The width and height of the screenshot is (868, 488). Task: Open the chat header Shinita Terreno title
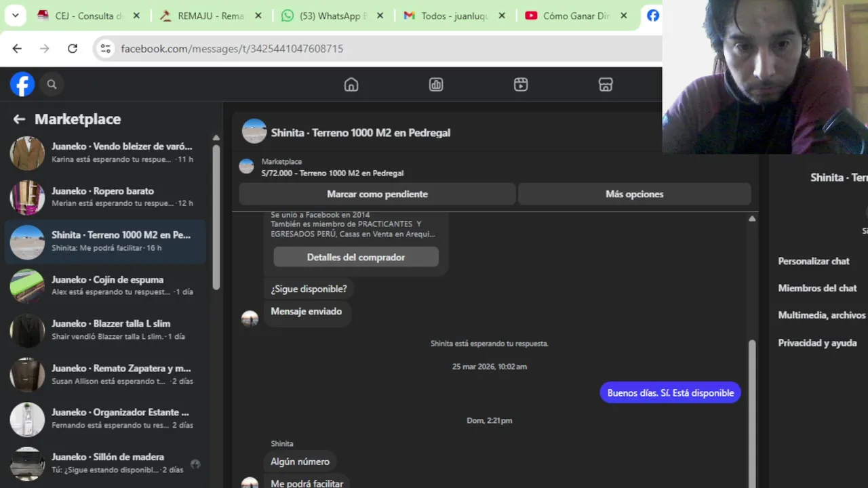click(361, 133)
